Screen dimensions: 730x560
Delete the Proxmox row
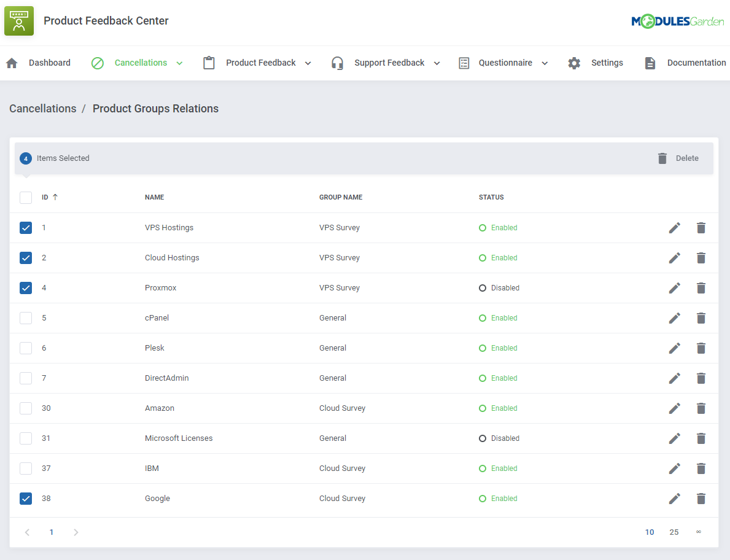[x=701, y=288]
